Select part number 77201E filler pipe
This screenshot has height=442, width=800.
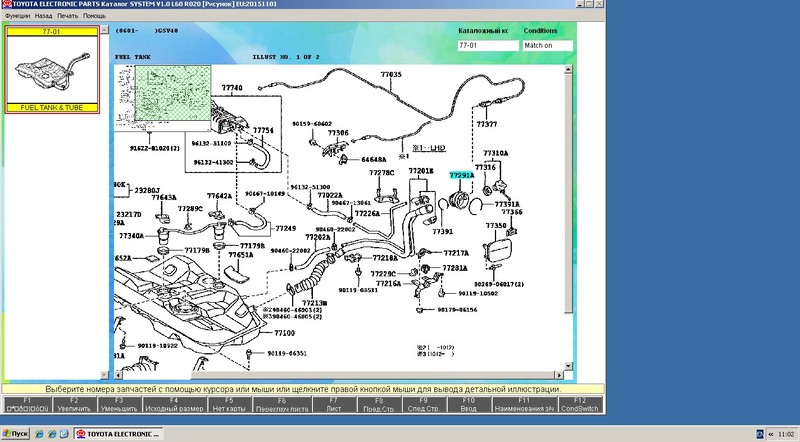point(421,171)
